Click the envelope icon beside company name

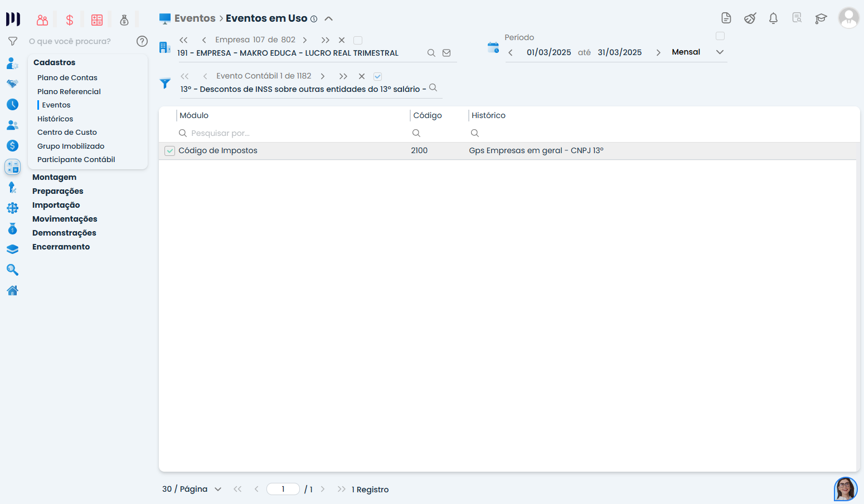[446, 53]
